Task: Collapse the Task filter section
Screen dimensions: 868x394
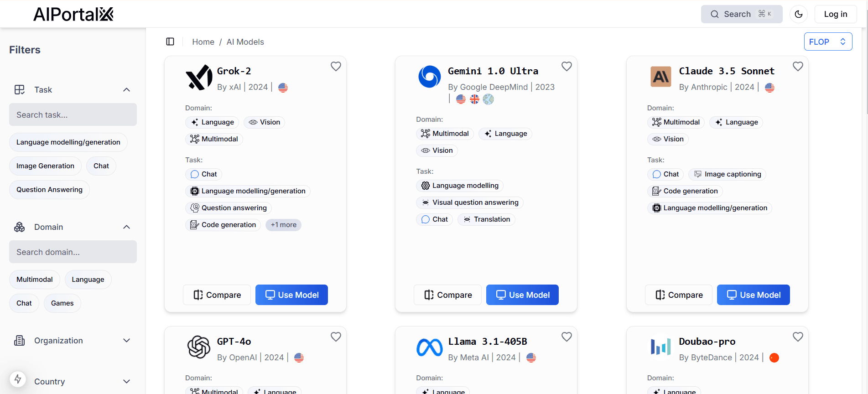Action: click(127, 90)
